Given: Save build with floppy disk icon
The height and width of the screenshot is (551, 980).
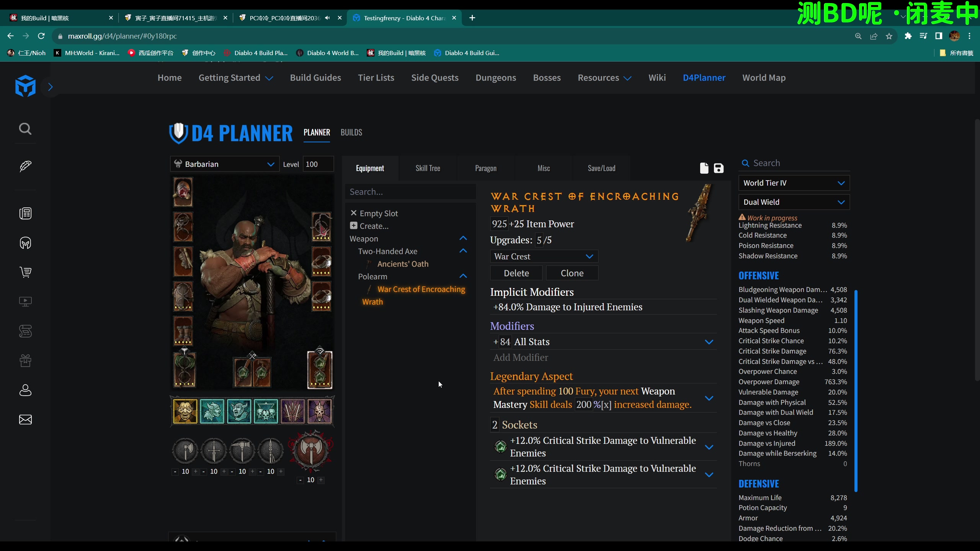Looking at the screenshot, I should pos(719,168).
